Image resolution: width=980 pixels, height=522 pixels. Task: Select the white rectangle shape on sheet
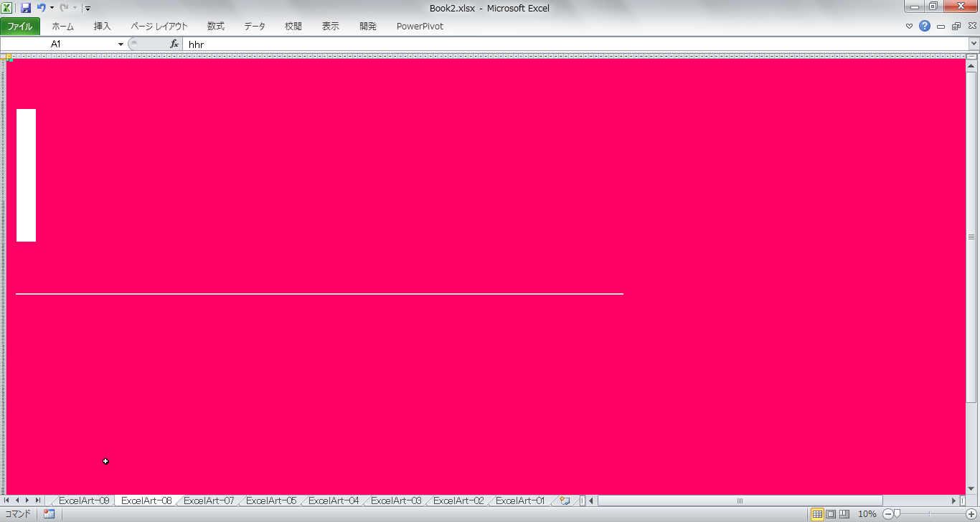click(x=26, y=175)
